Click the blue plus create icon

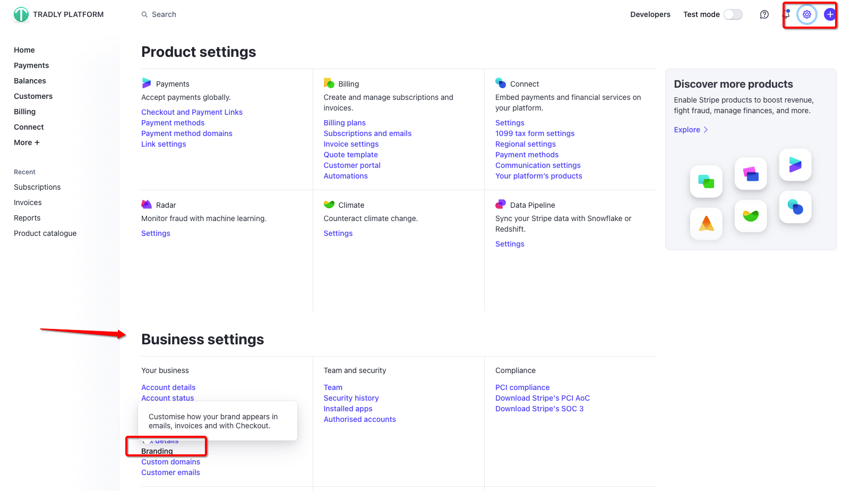pyautogui.click(x=829, y=15)
